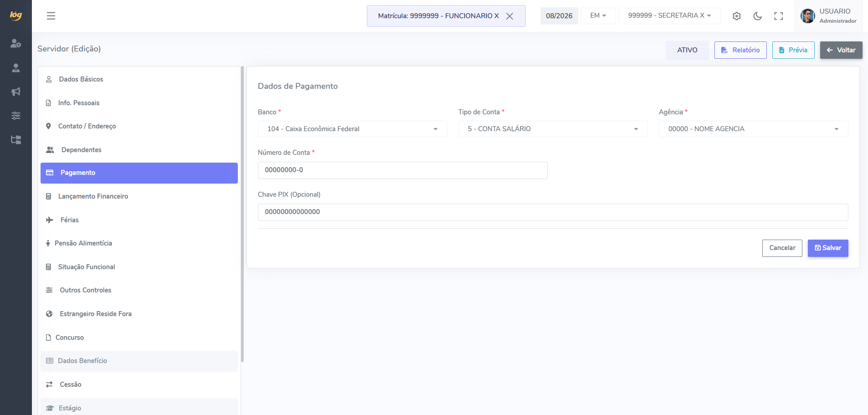Open the EM dropdown
Viewport: 868px width, 415px height.
click(x=598, y=15)
